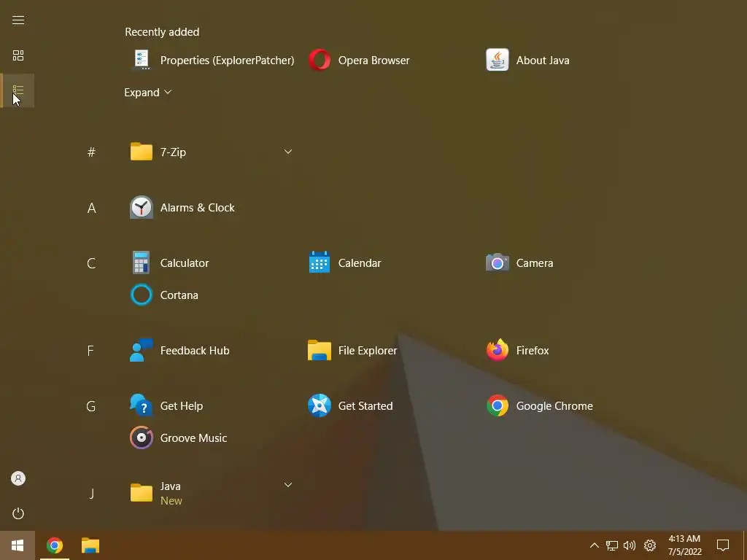Click the letter C header
This screenshot has width=747, height=560.
(x=91, y=263)
